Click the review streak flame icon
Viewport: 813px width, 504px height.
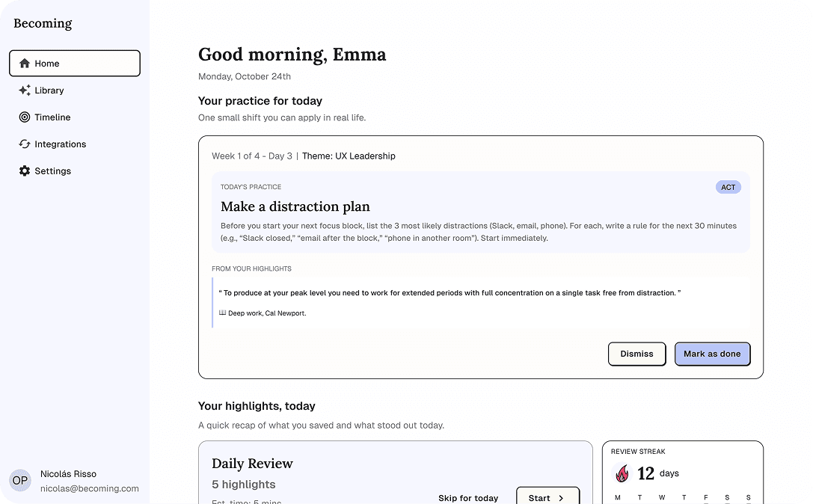click(622, 473)
